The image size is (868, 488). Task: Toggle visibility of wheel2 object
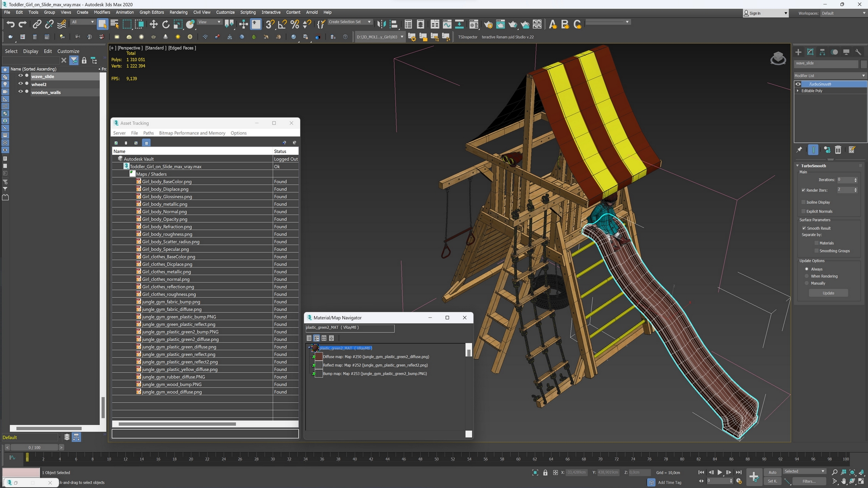point(20,84)
